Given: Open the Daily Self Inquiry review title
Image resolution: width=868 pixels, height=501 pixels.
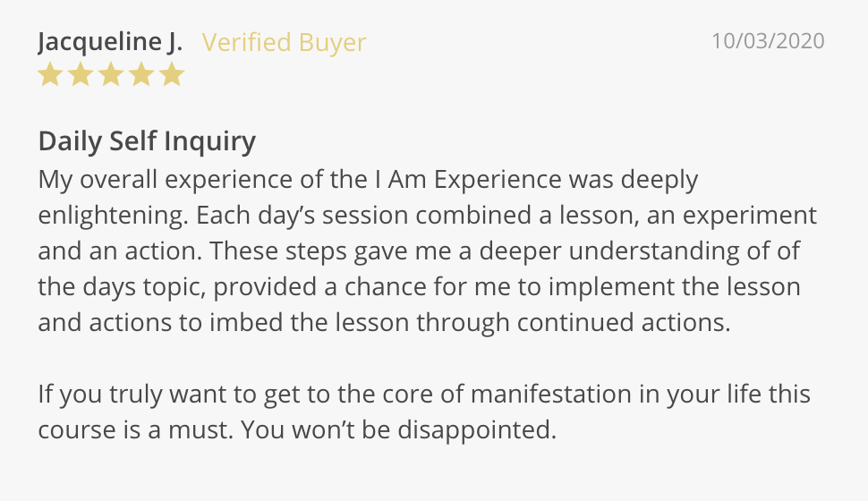Looking at the screenshot, I should tap(147, 141).
